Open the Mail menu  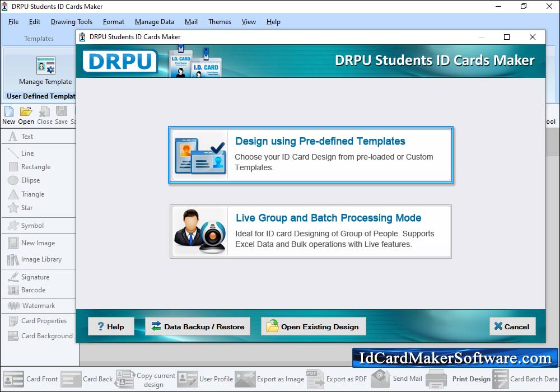191,22
